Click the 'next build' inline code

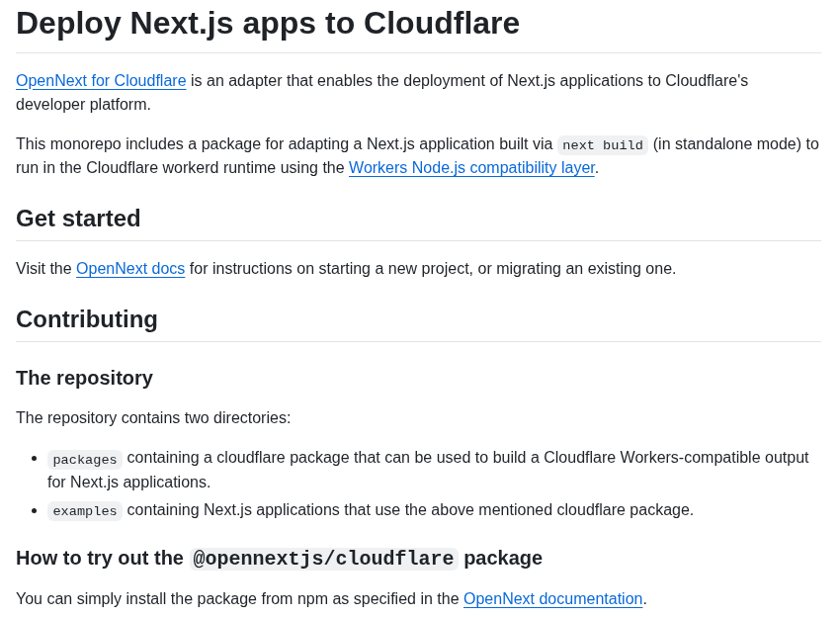603,144
